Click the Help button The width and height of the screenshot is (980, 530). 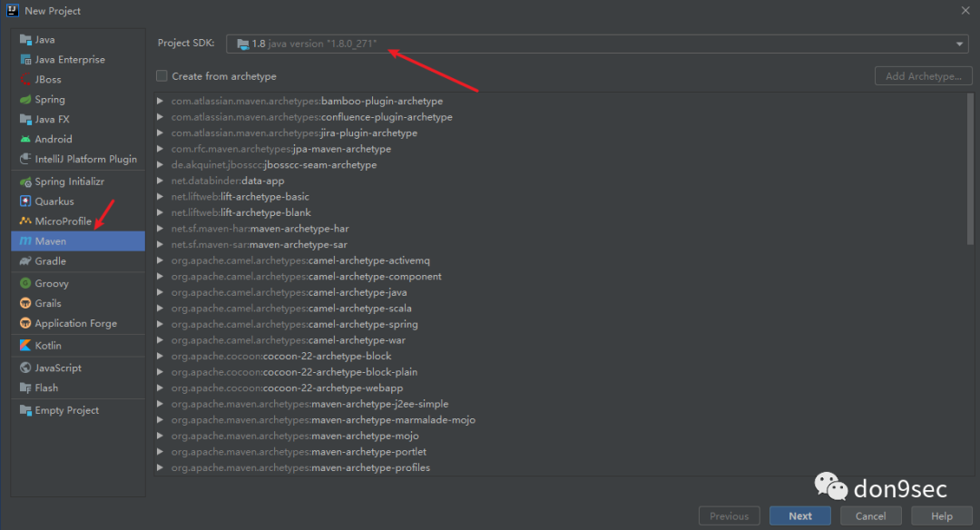click(x=942, y=516)
